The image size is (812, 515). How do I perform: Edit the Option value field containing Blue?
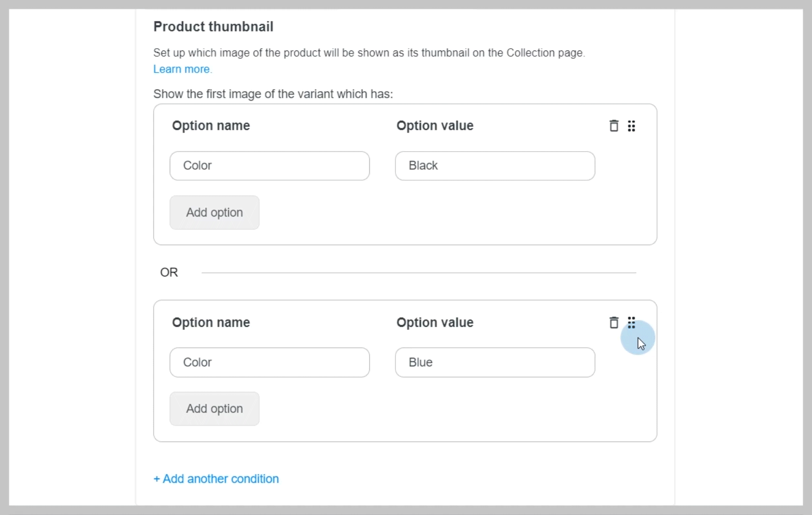click(x=495, y=362)
